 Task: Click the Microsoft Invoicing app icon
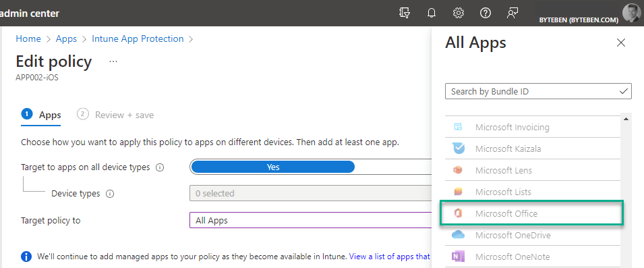click(458, 127)
